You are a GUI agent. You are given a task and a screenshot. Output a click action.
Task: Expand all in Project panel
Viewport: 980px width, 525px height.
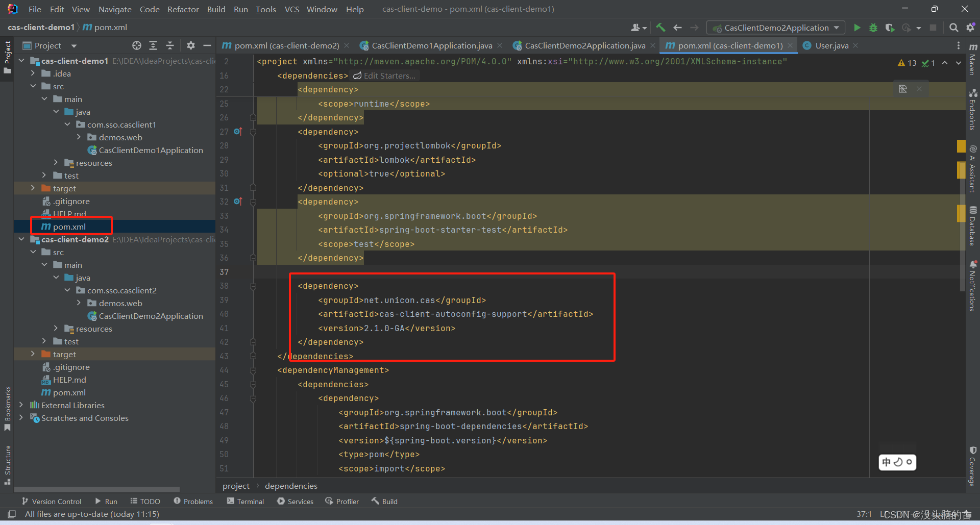153,45
